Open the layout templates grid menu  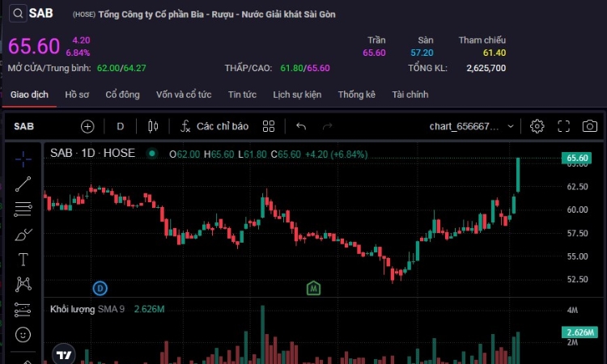[x=269, y=126]
